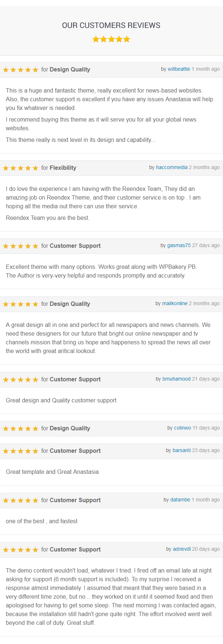
Task: Click the Our Customers Reviews heading
Action: click(111, 25)
